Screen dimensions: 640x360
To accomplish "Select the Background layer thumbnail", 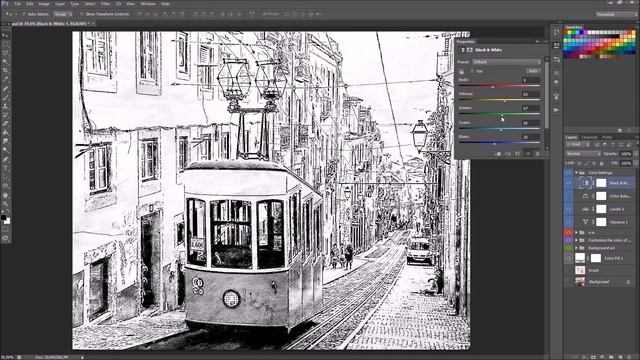I will [580, 281].
